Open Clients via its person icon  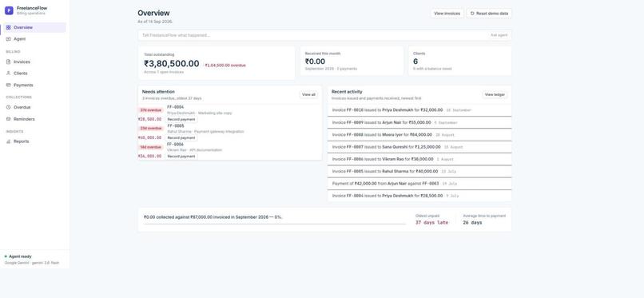(x=9, y=74)
